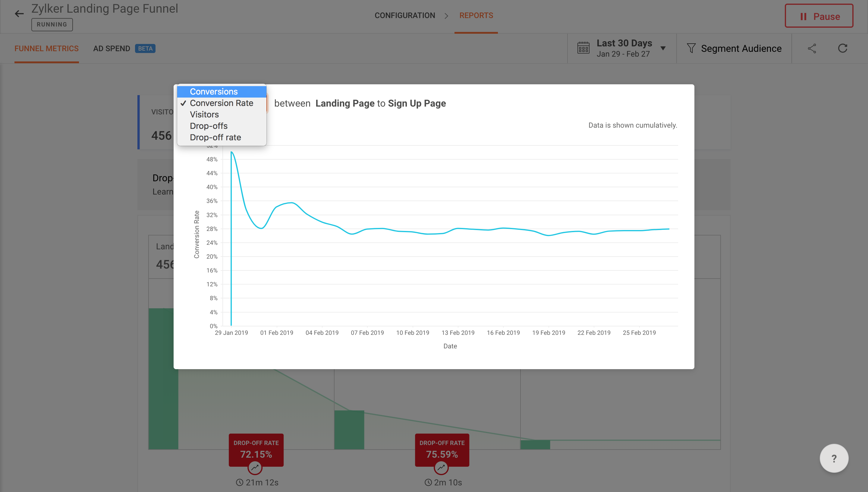
Task: Select the checked Conversion Rate option
Action: 221,103
